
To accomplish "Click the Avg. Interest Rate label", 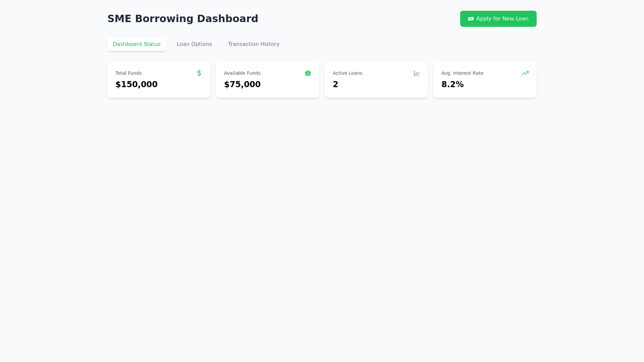I will (462, 73).
